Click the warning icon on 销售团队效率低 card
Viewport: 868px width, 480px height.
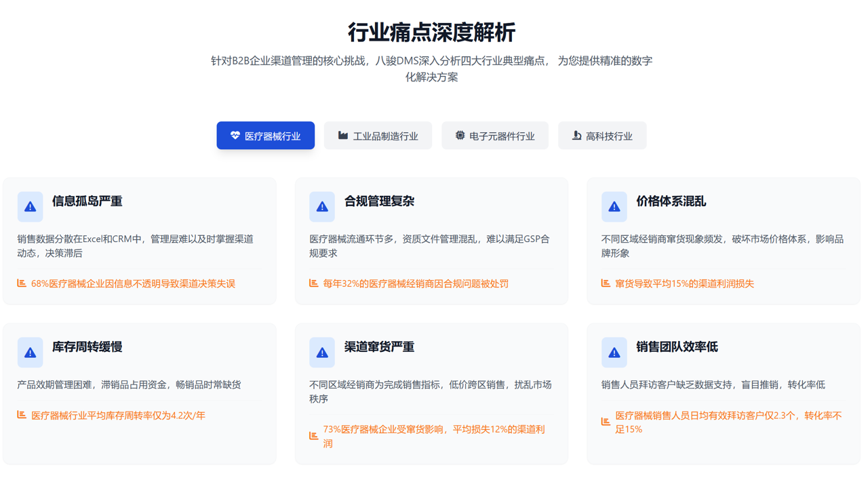614,352
